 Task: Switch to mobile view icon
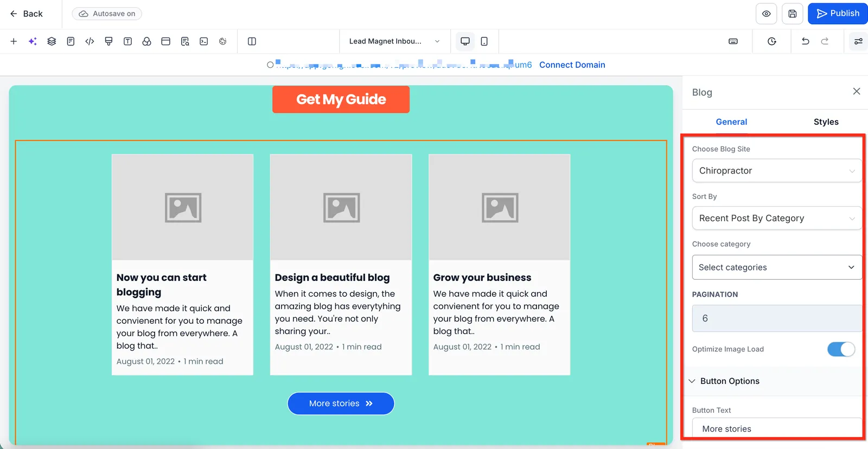coord(484,41)
